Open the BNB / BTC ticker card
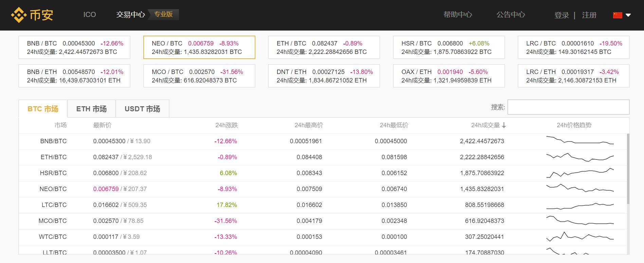This screenshot has width=644, height=263. click(74, 48)
